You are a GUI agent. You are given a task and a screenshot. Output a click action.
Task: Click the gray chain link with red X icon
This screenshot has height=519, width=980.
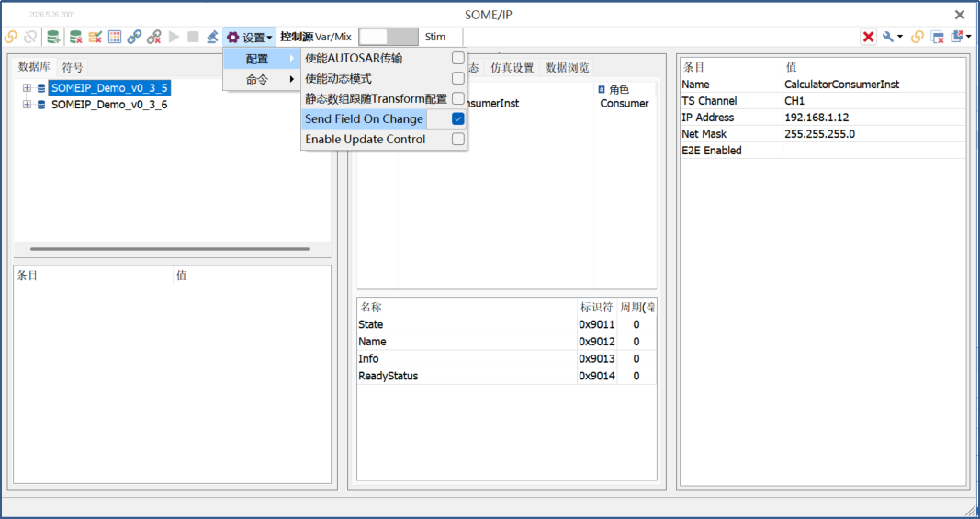153,37
